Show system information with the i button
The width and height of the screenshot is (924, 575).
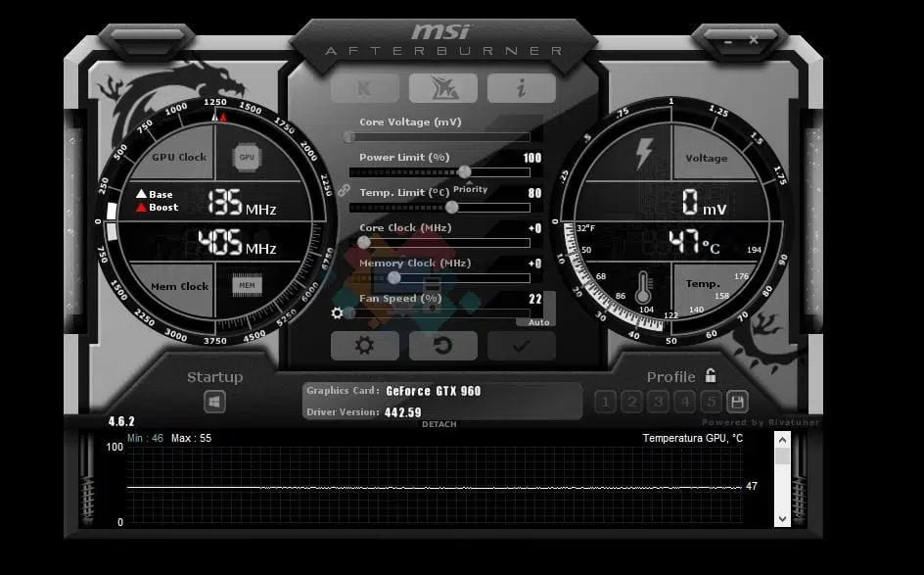[522, 88]
